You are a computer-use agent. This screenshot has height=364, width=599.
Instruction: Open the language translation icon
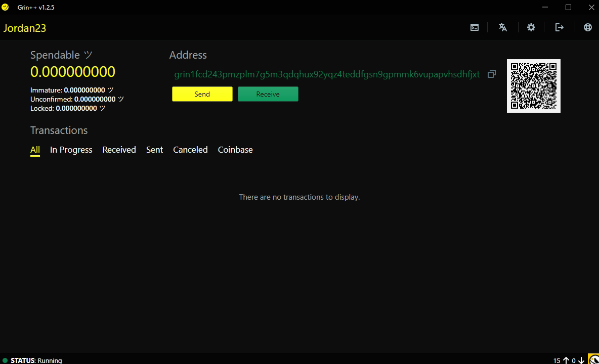tap(503, 27)
